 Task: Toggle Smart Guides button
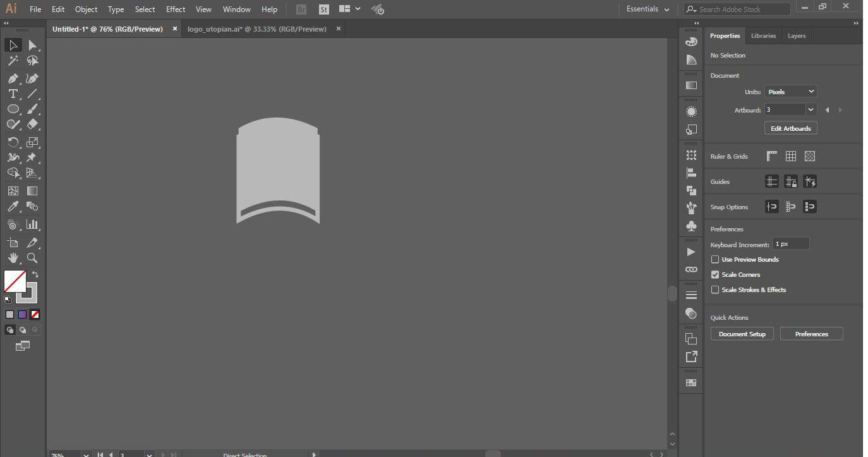810,181
